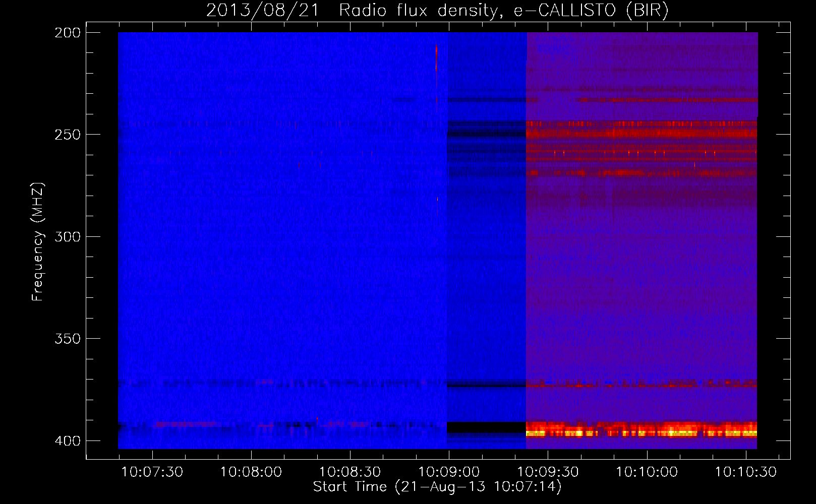Click the 10:10:30 time tick label
This screenshot has width=816, height=504.
(746, 472)
